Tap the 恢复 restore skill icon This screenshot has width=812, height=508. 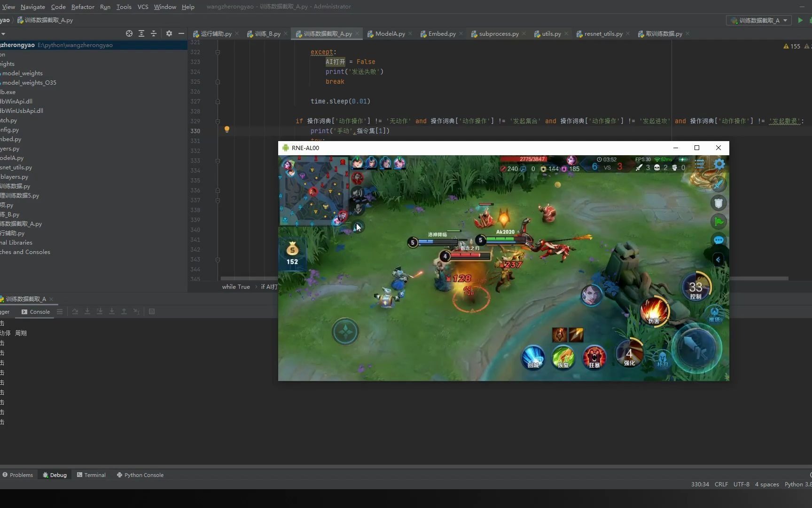pos(563,357)
